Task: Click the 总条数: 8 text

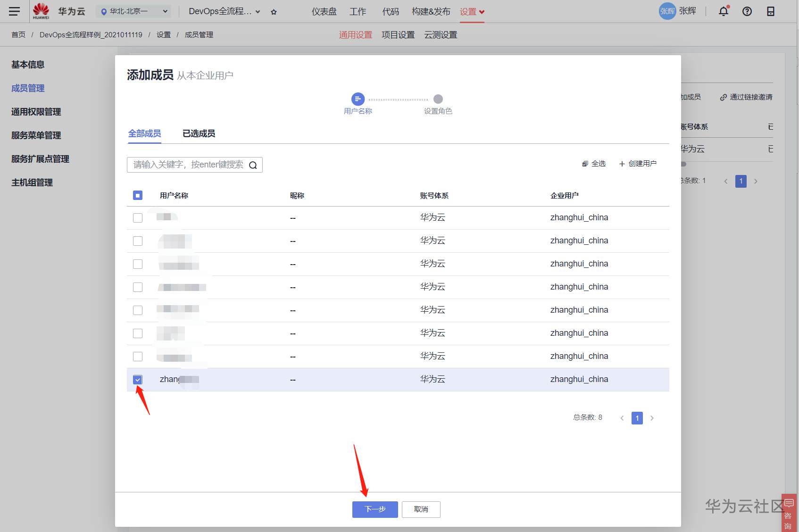Action: coord(588,417)
